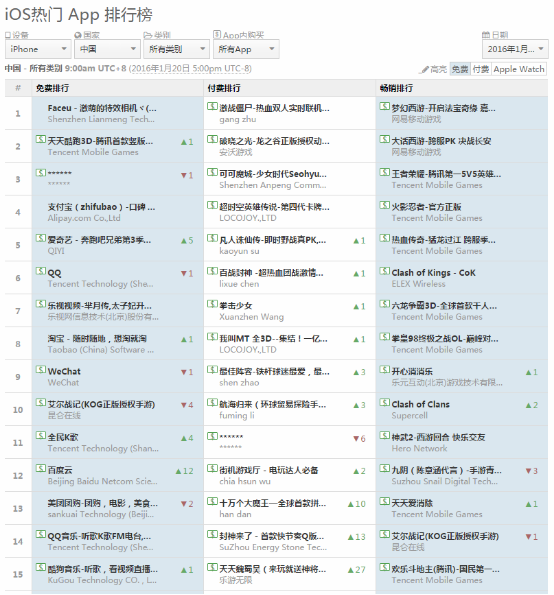Click the purchase icon beside 全民K歌

(x=41, y=435)
